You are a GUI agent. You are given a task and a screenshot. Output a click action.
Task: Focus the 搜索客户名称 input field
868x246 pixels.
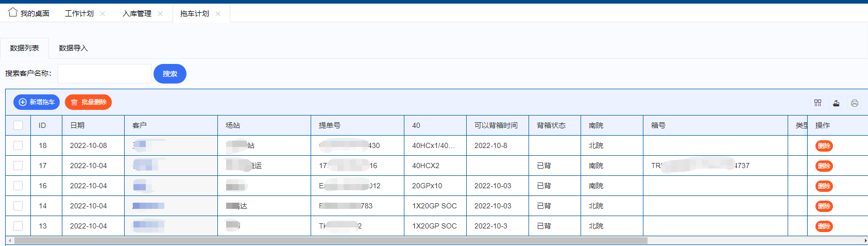click(x=105, y=74)
